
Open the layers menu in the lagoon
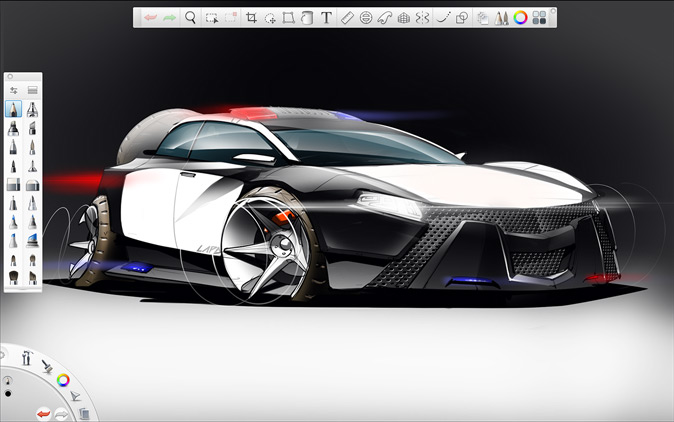[x=84, y=412]
